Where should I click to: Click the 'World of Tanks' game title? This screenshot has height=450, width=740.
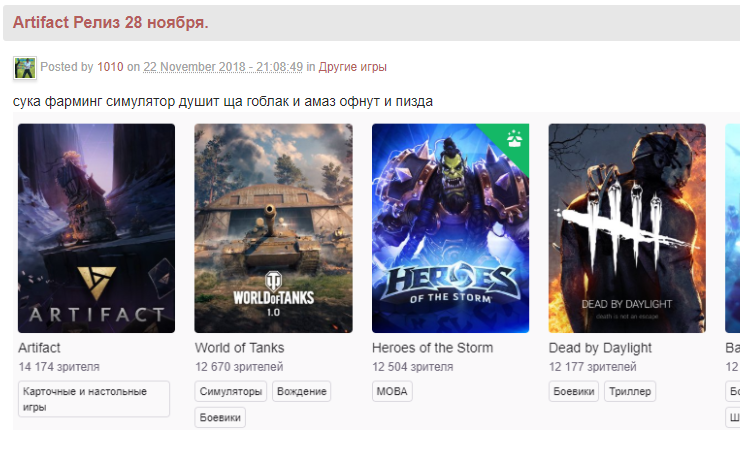click(240, 348)
